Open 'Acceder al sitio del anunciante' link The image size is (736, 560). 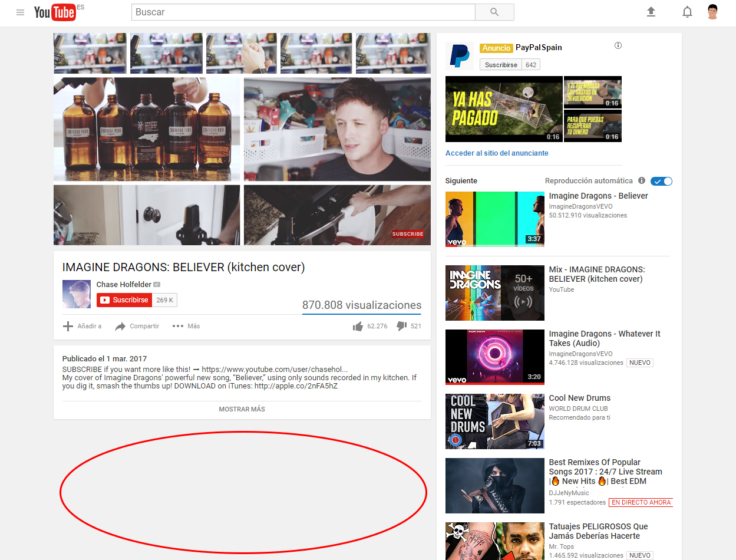coord(497,153)
